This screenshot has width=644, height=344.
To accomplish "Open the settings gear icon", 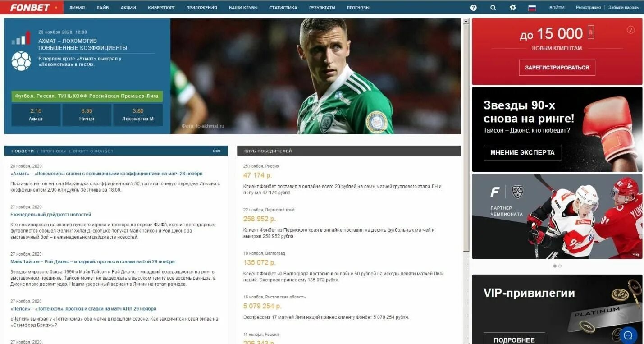I will click(512, 8).
